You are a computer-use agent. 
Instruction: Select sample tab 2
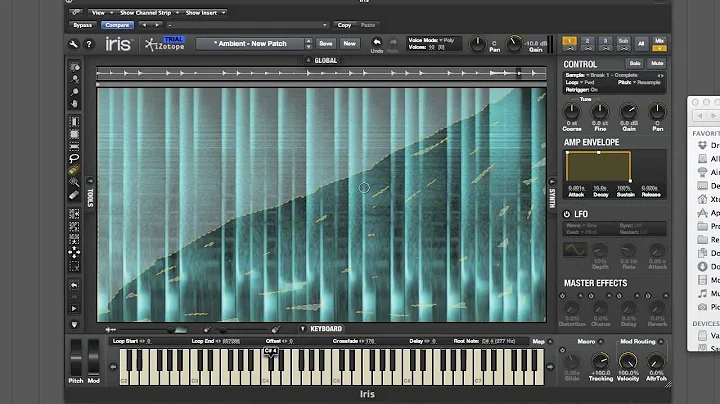click(587, 41)
